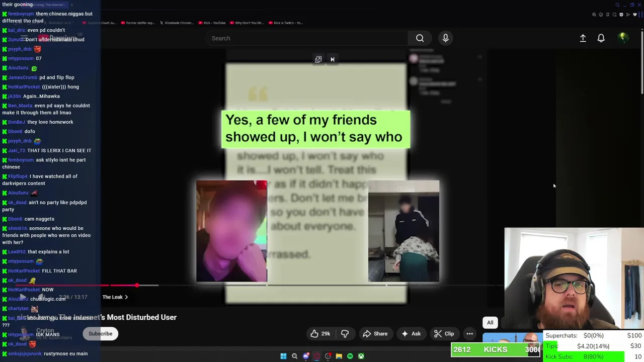Open purple chat app taskbar icon
Viewport: 644px width, 362px height.
[305, 356]
